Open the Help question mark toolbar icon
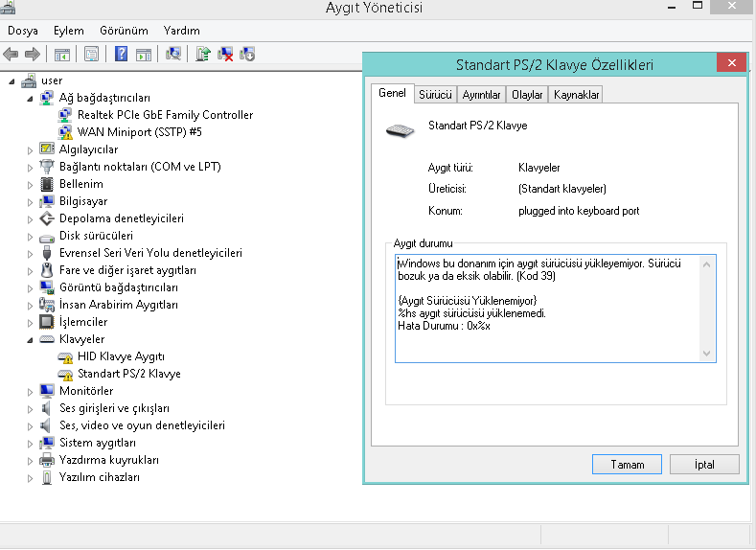Viewport: 756px width, 550px height. (x=122, y=54)
